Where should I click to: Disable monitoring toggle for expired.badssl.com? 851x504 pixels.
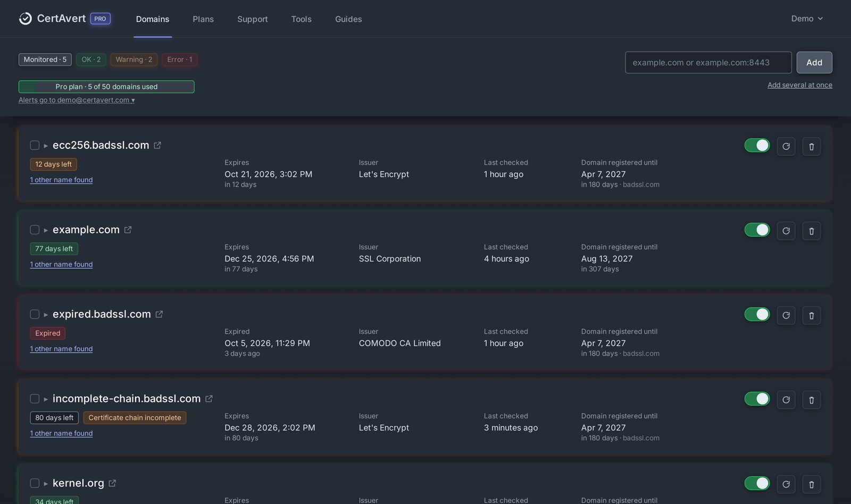click(757, 314)
